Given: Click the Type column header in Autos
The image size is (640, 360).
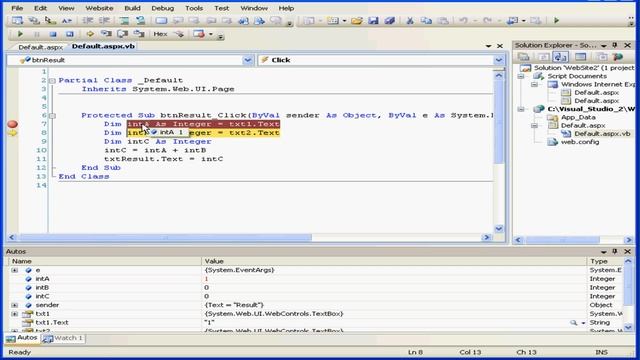Looking at the screenshot, I should [605, 261].
